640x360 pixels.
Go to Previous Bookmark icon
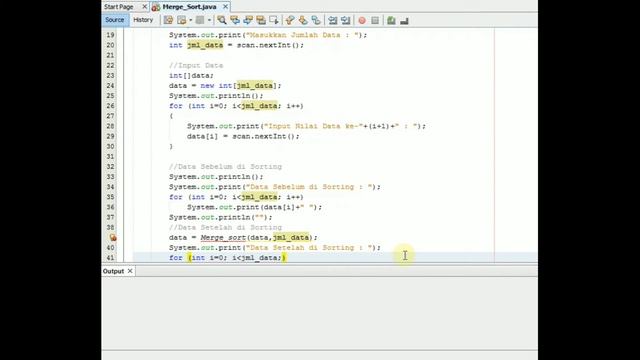(290, 20)
